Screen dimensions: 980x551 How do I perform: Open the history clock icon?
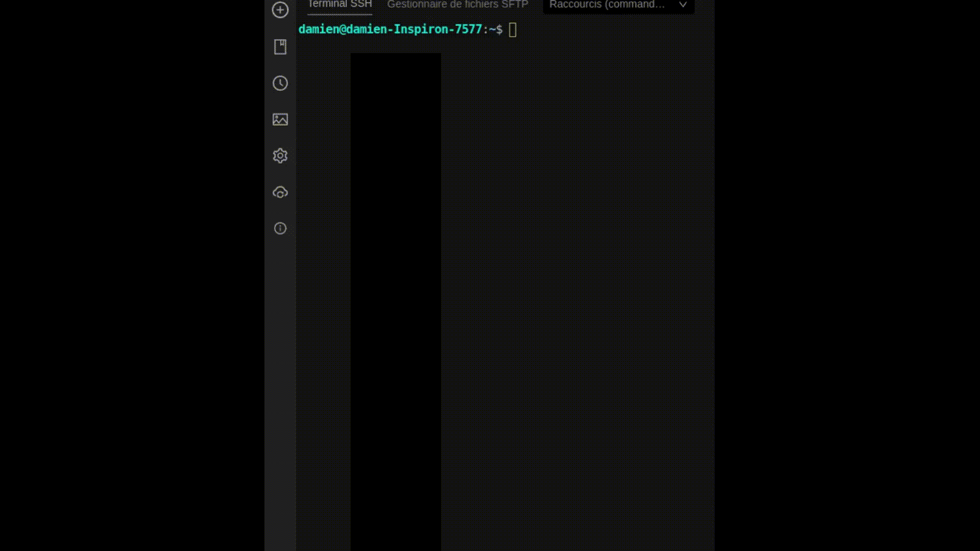click(280, 83)
